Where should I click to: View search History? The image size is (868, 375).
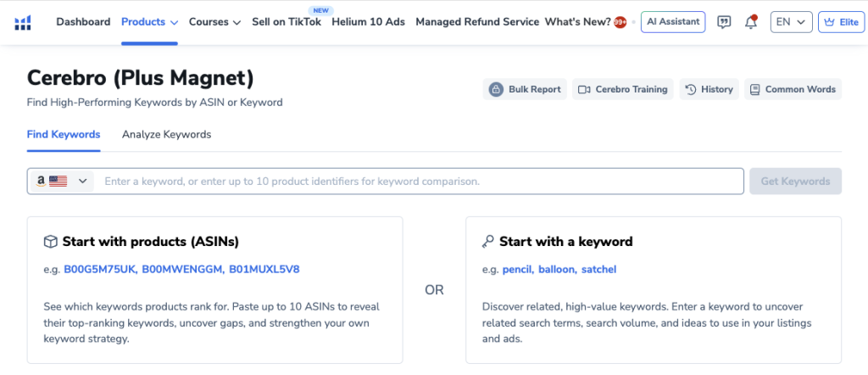(709, 89)
